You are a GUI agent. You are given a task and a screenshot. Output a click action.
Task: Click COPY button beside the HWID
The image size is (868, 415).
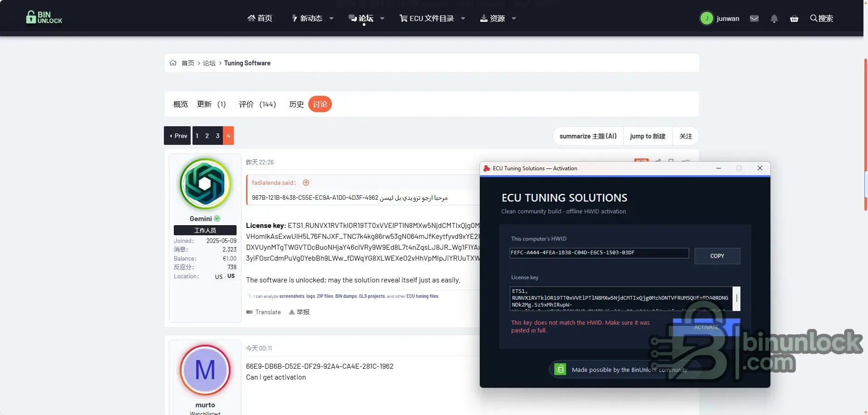[717, 256]
